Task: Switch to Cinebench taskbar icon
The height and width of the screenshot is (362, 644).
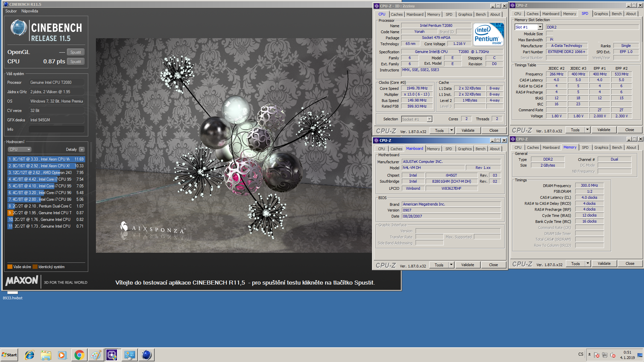Action: pyautogui.click(x=147, y=355)
